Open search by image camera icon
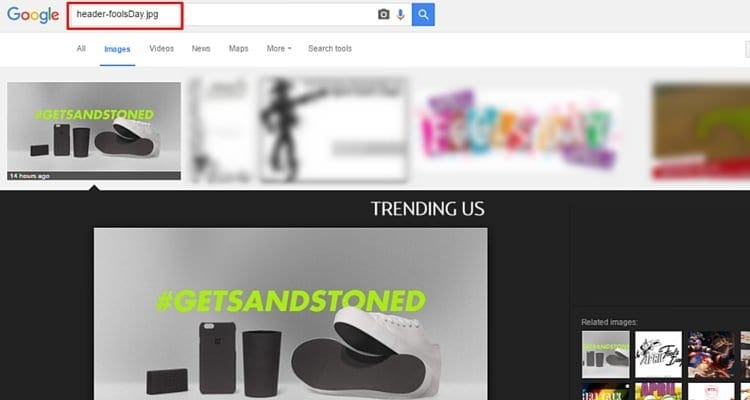 [x=384, y=14]
